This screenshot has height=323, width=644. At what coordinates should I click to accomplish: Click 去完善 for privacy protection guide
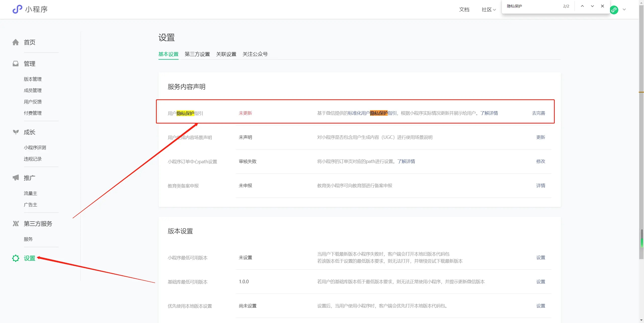(538, 113)
